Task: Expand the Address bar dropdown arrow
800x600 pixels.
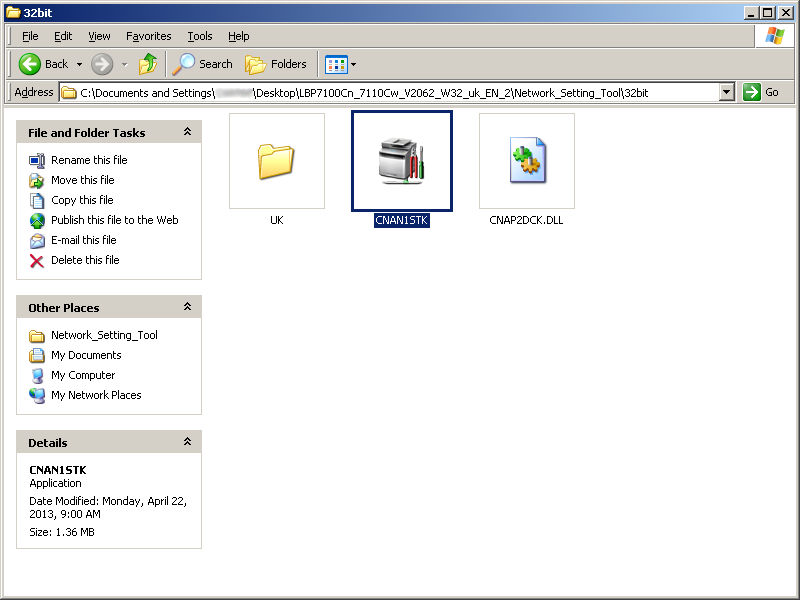Action: [727, 92]
